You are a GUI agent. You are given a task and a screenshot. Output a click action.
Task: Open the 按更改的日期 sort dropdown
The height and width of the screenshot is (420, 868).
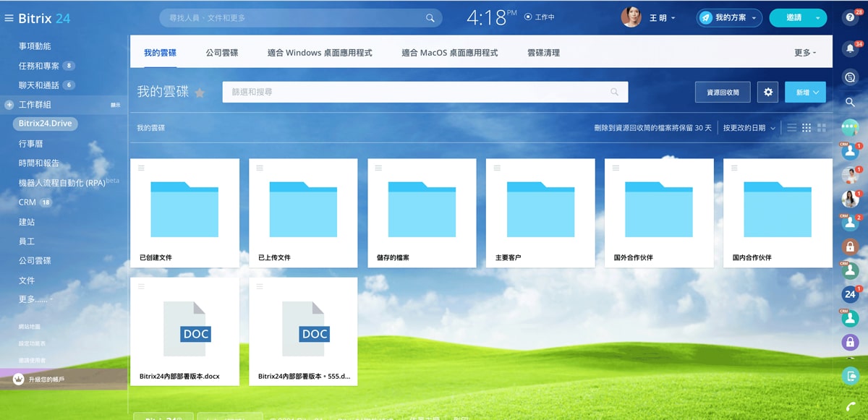click(x=749, y=128)
